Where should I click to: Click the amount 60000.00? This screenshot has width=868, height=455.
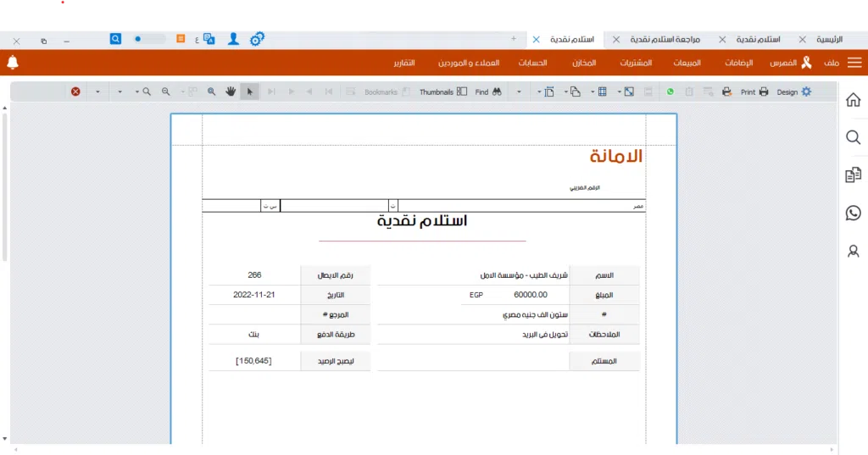coord(531,295)
